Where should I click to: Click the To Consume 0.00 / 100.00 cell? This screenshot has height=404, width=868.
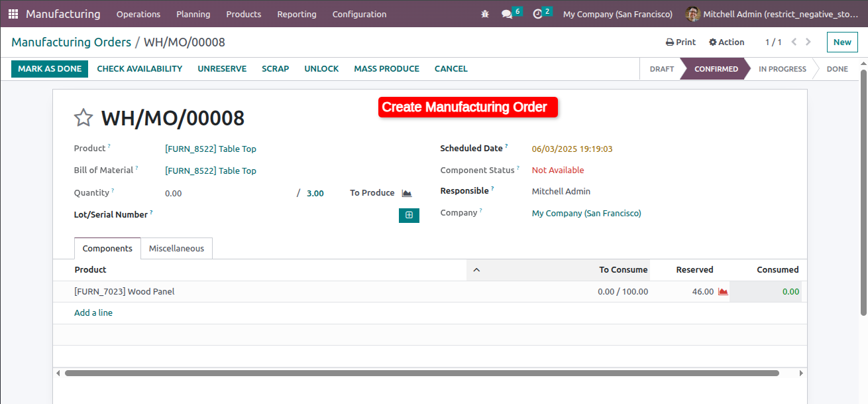tap(623, 291)
